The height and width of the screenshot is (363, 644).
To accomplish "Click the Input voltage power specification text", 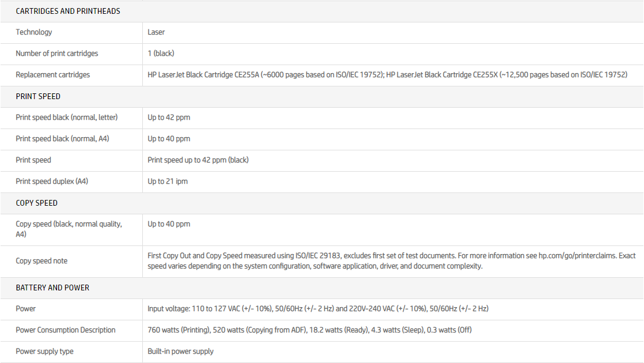I will (x=318, y=309).
